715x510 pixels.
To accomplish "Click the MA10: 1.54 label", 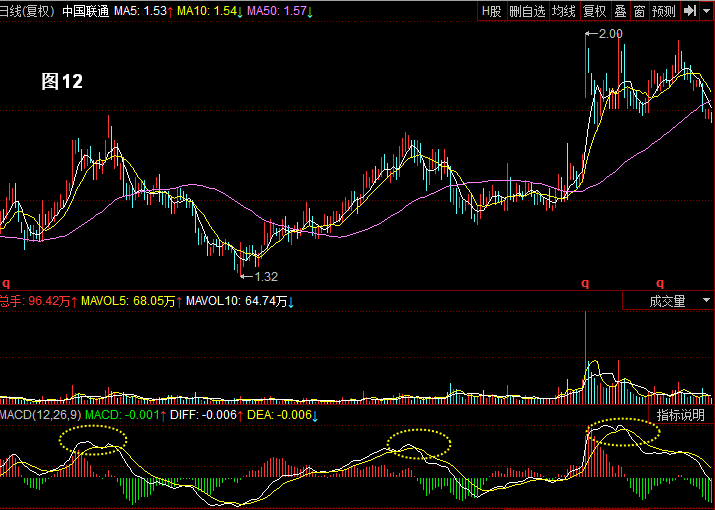I will pos(210,11).
